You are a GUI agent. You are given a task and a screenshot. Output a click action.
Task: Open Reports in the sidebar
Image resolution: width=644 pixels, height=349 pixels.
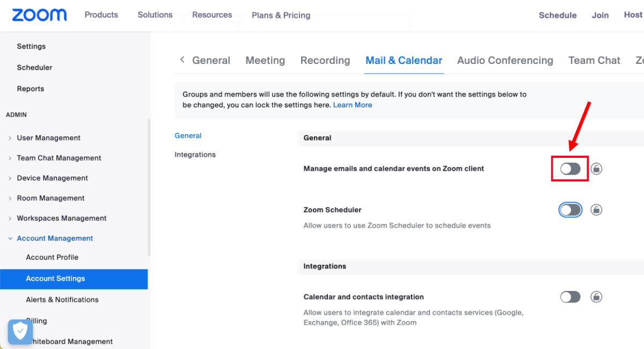(31, 89)
